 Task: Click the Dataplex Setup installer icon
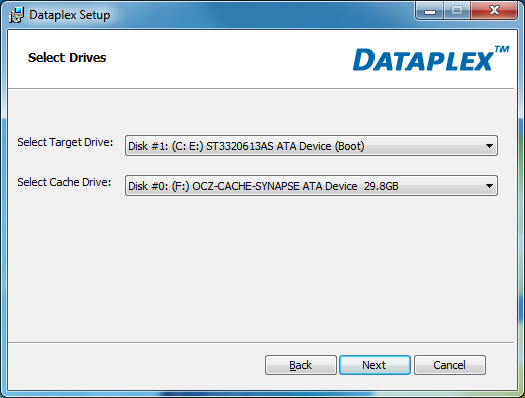16,15
